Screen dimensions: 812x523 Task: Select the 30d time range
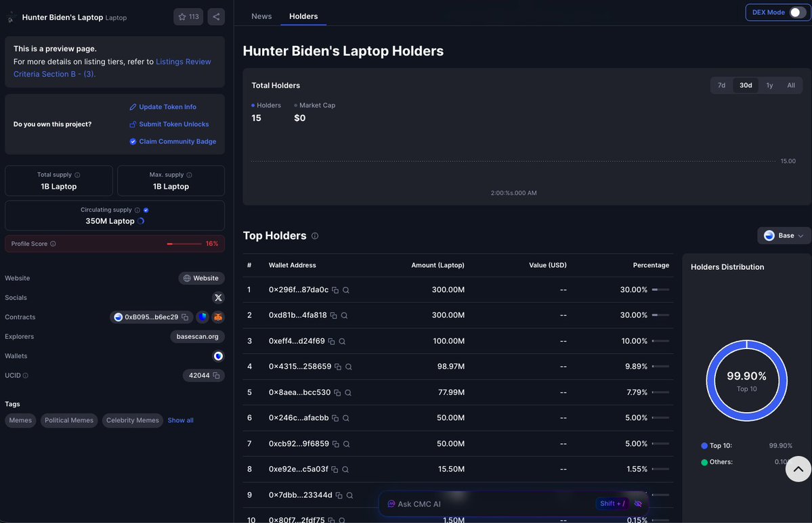[746, 85]
